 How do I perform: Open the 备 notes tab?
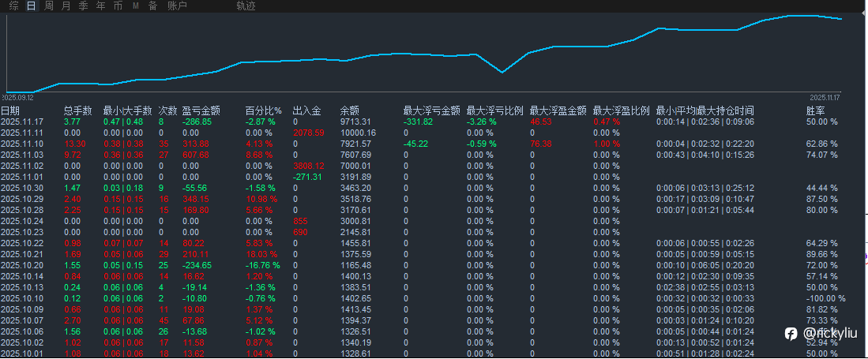click(x=152, y=6)
